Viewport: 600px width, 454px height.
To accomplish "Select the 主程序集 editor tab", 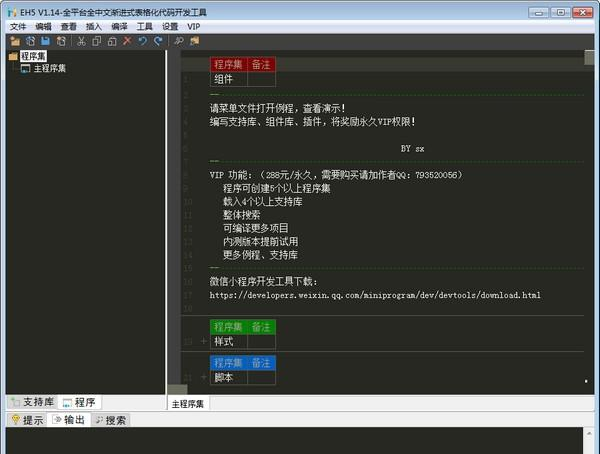I will coord(188,404).
